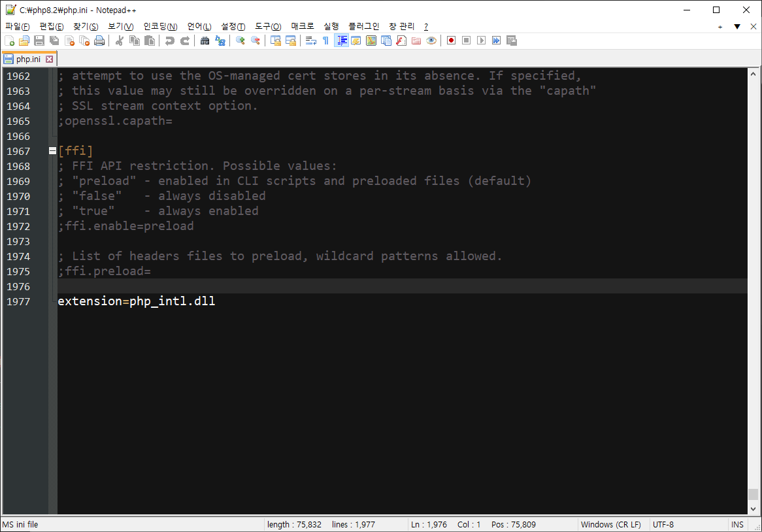762x532 pixels.
Task: Open the 설정(T) menu
Action: [x=233, y=26]
